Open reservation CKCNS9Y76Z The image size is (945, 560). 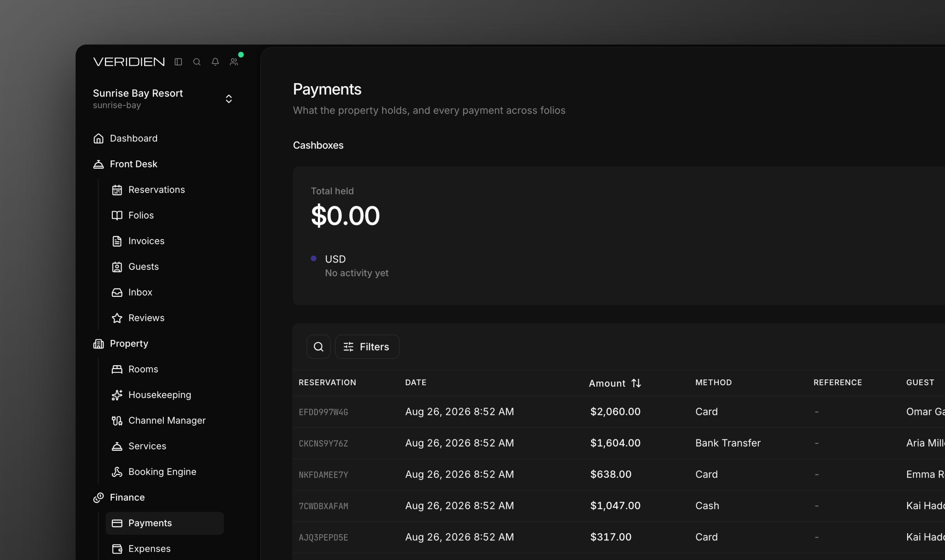pos(324,443)
